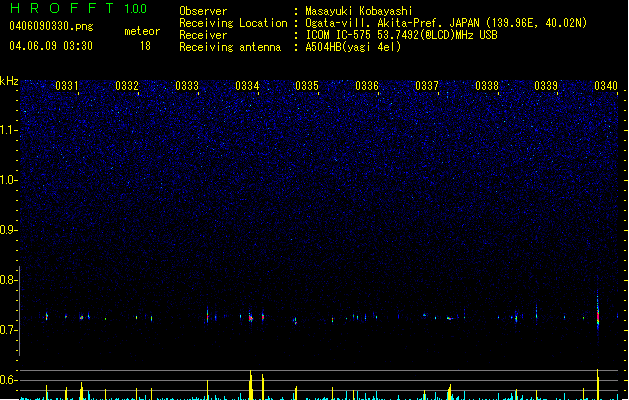The width and height of the screenshot is (629, 400).
Task: Click the HROFFT program title
Action: (x=62, y=8)
